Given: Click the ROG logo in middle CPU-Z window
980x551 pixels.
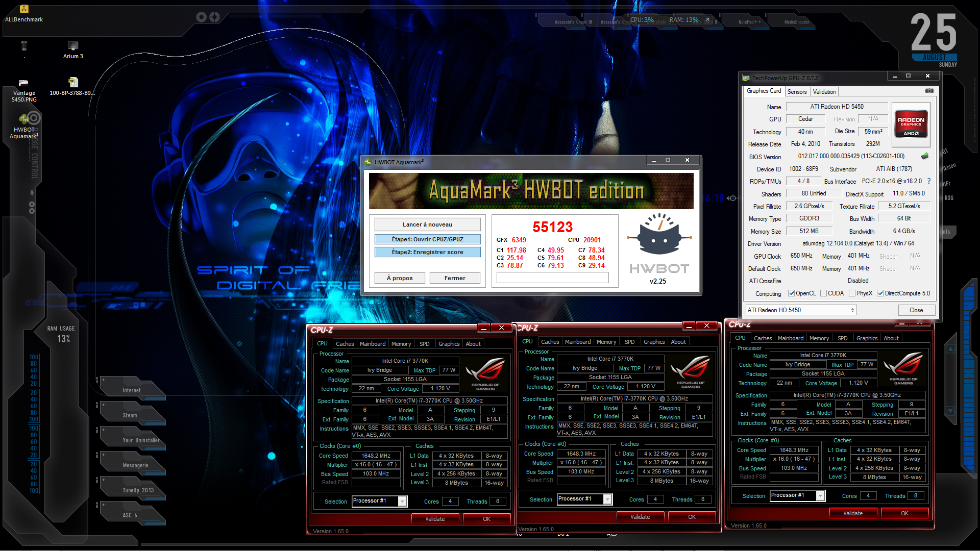Looking at the screenshot, I should click(x=690, y=372).
